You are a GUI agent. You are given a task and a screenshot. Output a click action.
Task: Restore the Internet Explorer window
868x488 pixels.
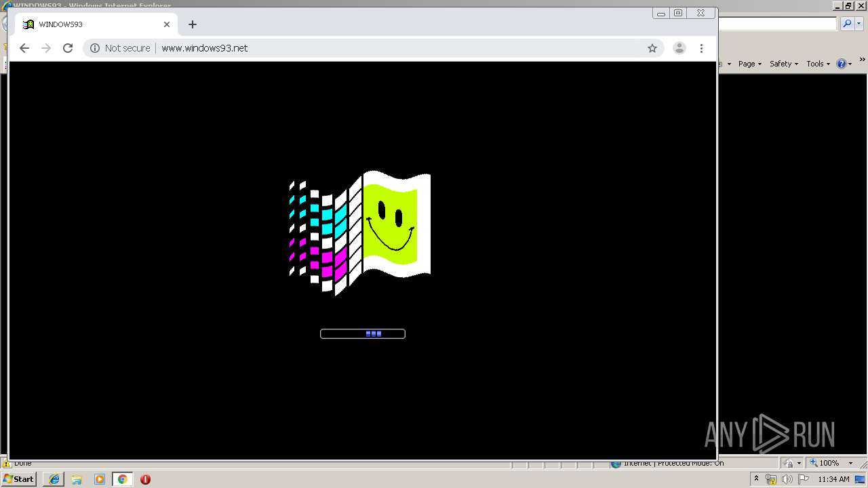(848, 5)
